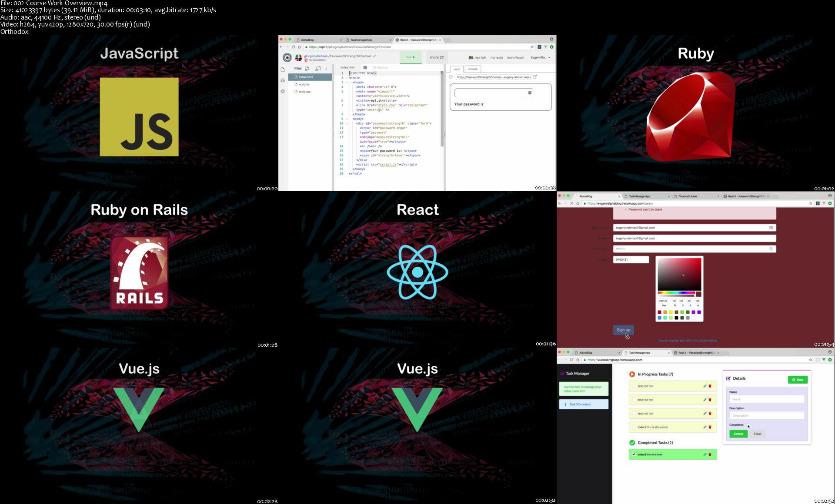Click the autofill icon in AlphaBlog username field
The image size is (835, 504).
(x=771, y=228)
